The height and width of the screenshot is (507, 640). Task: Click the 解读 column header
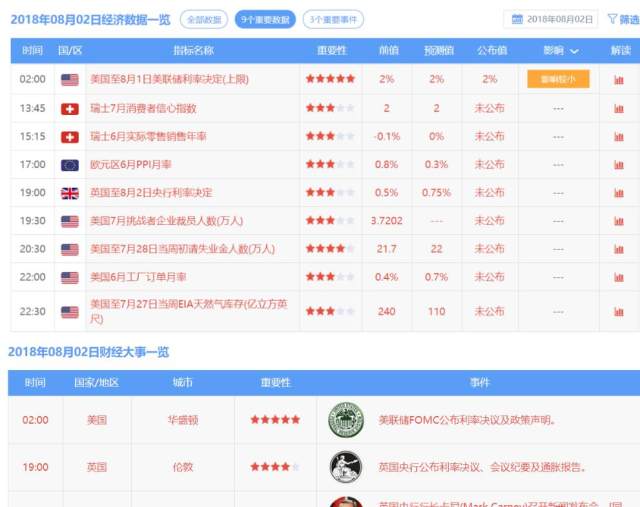621,51
